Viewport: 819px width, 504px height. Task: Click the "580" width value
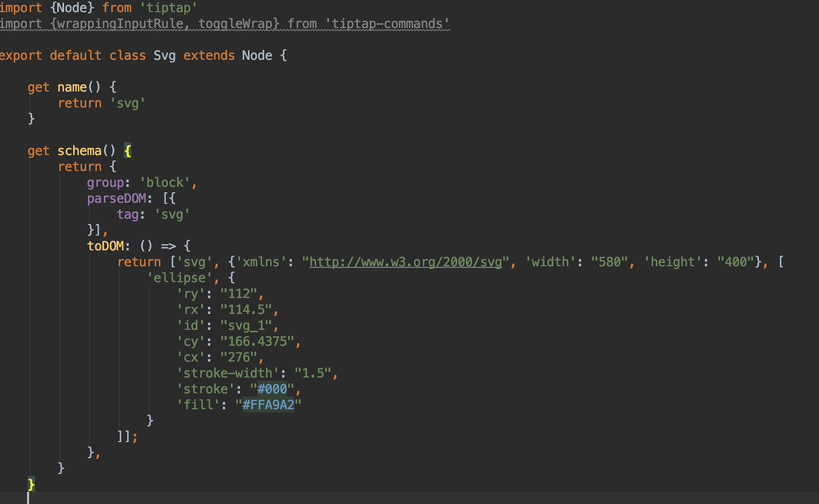(610, 261)
